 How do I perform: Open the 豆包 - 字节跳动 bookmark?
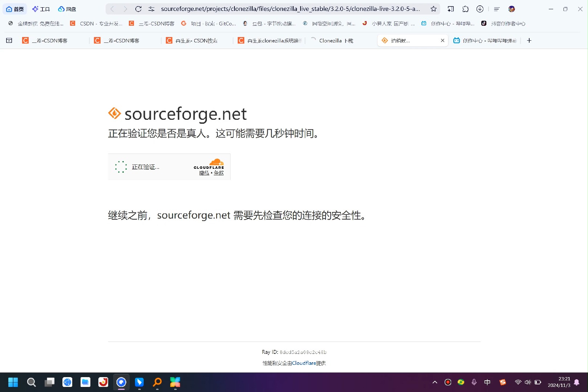(269, 24)
